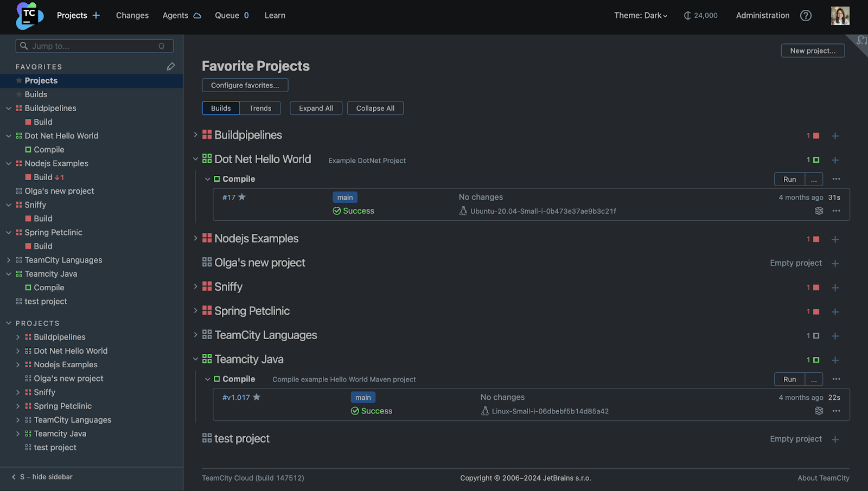Image resolution: width=868 pixels, height=491 pixels.
Task: Open the user avatar menu
Action: pyautogui.click(x=840, y=16)
